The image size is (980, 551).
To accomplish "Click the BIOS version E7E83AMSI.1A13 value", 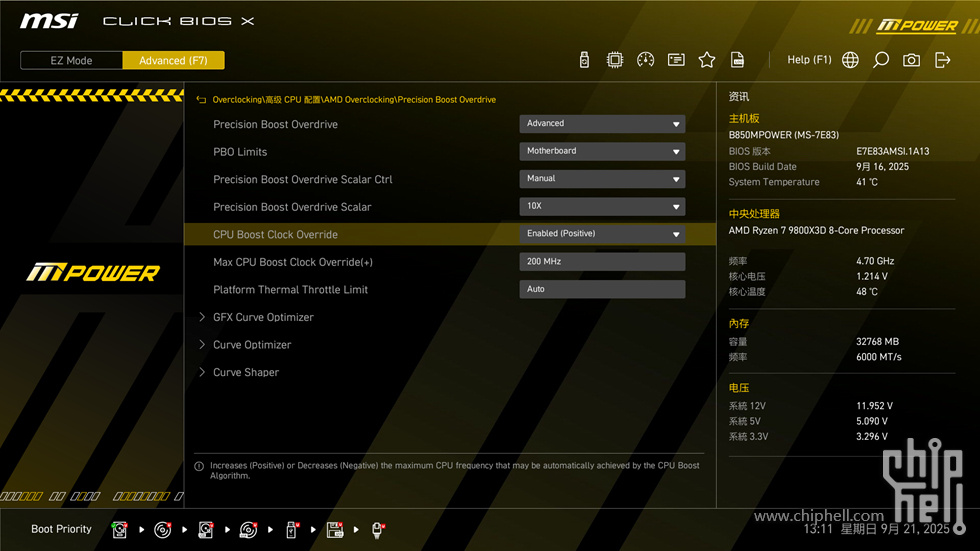I will (x=892, y=151).
